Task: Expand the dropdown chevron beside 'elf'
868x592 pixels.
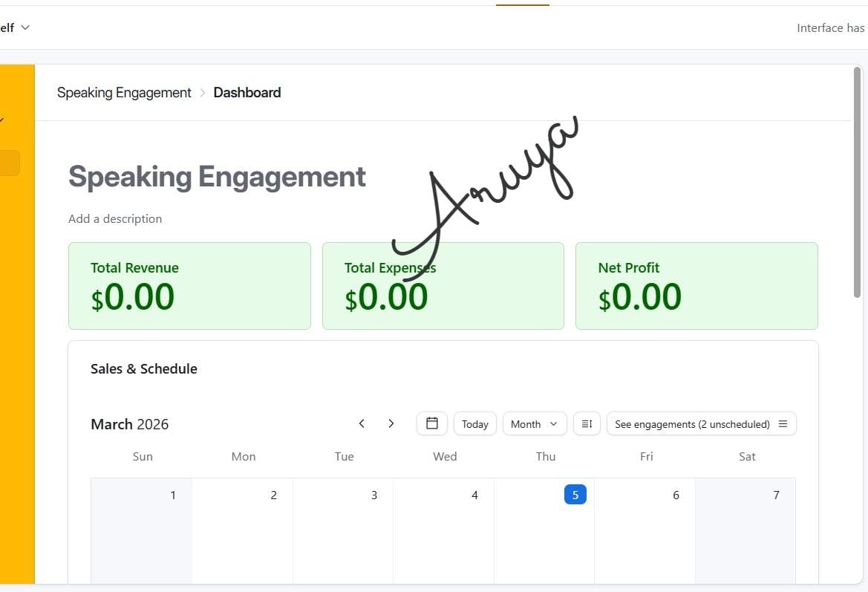Action: [25, 27]
